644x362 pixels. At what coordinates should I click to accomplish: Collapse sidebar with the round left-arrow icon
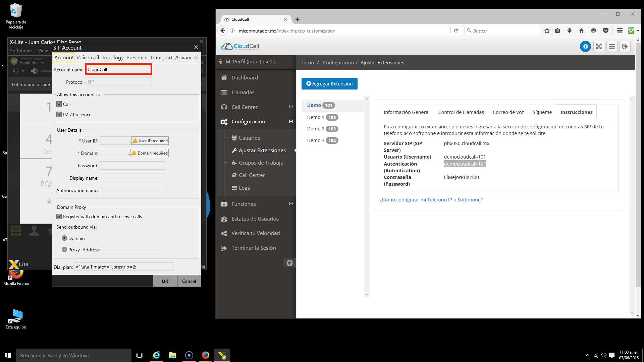point(289,263)
